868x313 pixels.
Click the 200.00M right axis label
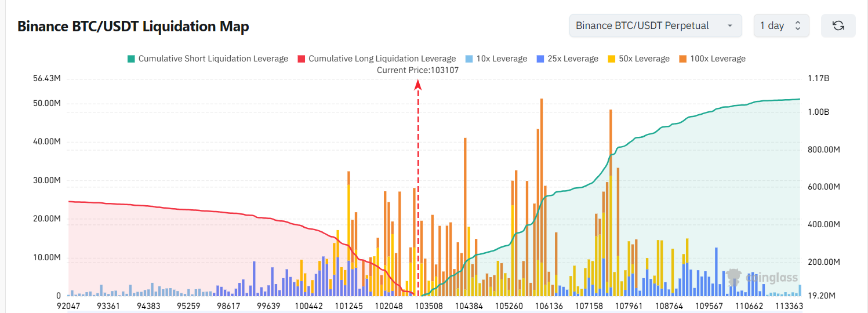pos(823,262)
